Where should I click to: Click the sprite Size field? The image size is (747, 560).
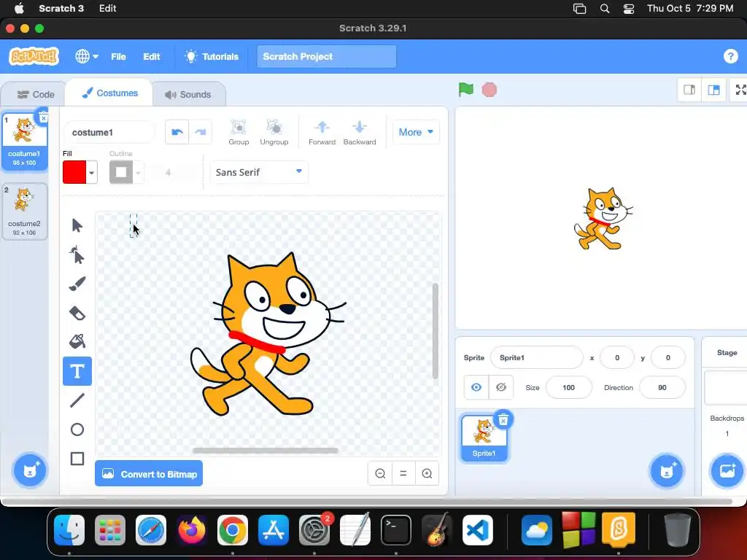[569, 388]
